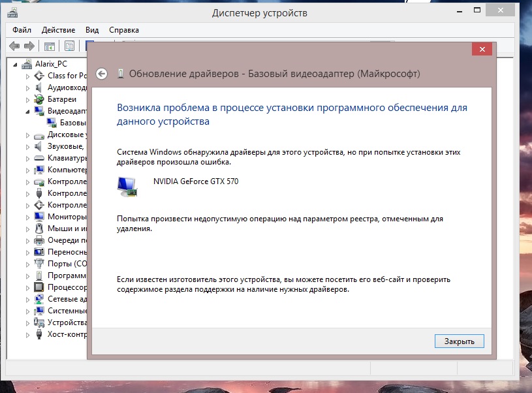Click the Мыши mouse icon
The width and height of the screenshot is (532, 393).
click(x=39, y=228)
